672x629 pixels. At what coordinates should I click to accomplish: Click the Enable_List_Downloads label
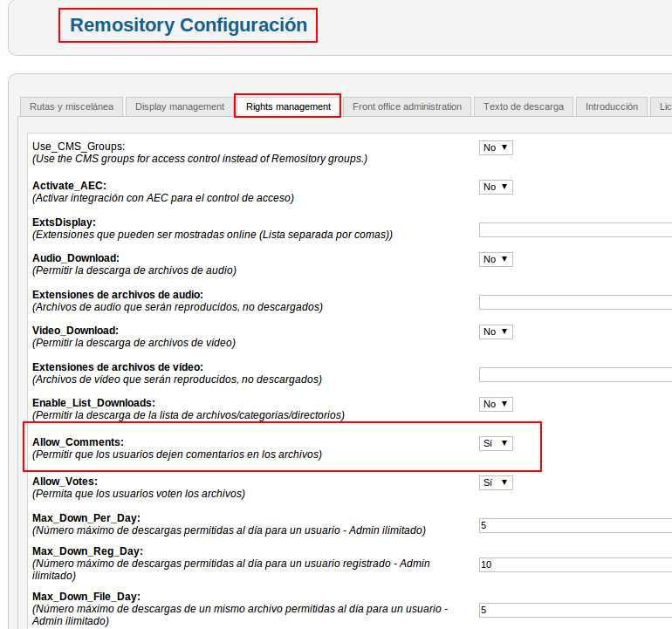94,403
